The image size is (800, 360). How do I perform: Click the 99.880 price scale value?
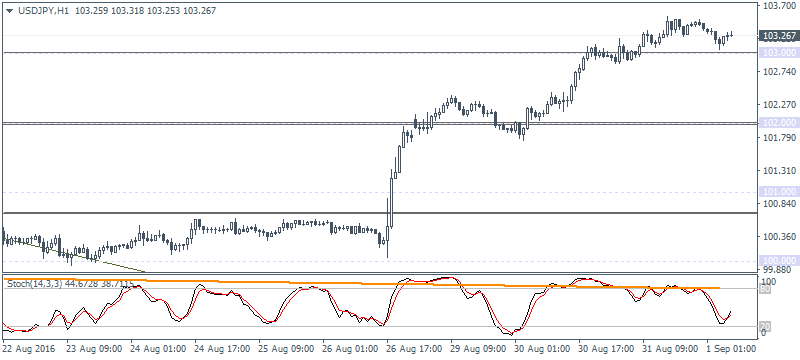pyautogui.click(x=778, y=270)
